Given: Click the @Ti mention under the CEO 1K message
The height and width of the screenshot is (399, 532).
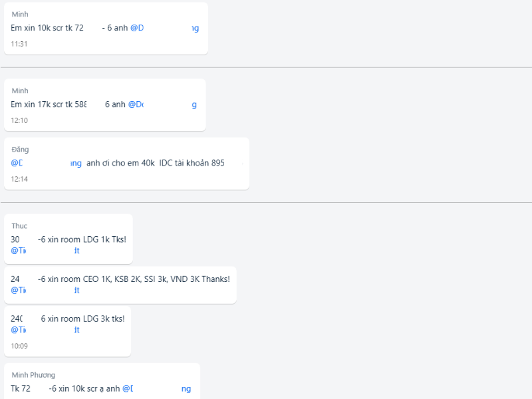Looking at the screenshot, I should pos(45,291).
